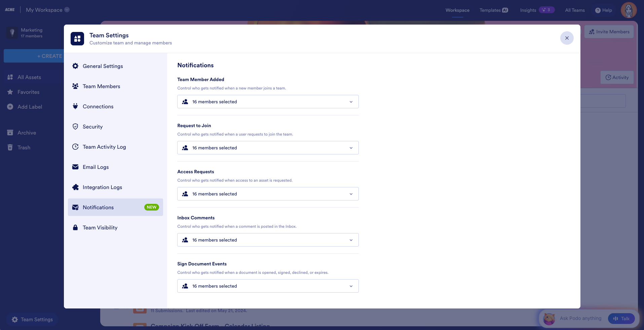Click the Podo cat assistant avatar

tap(549, 318)
